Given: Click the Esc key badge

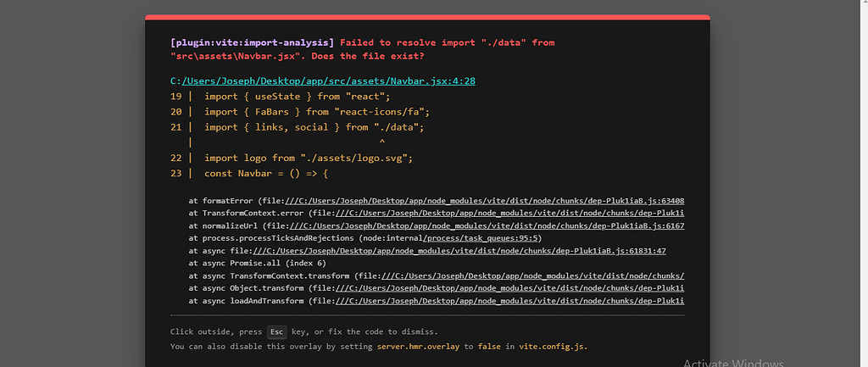Looking at the screenshot, I should point(277,331).
